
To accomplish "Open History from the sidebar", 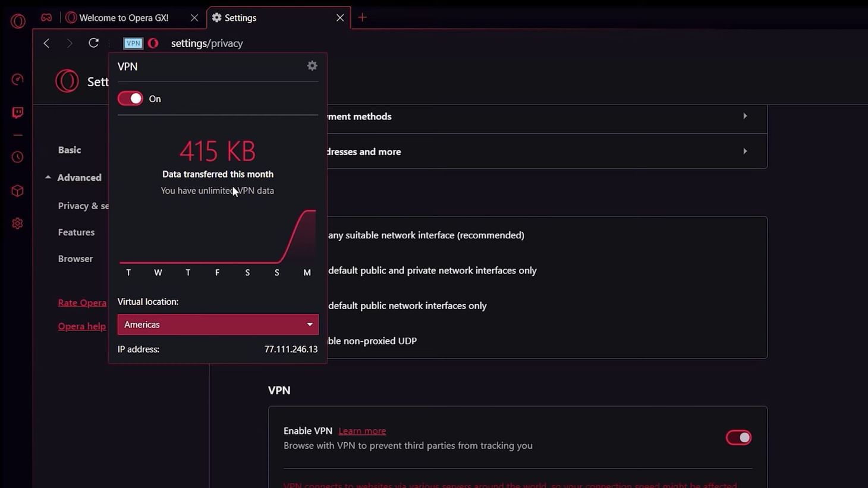I will tap(17, 156).
